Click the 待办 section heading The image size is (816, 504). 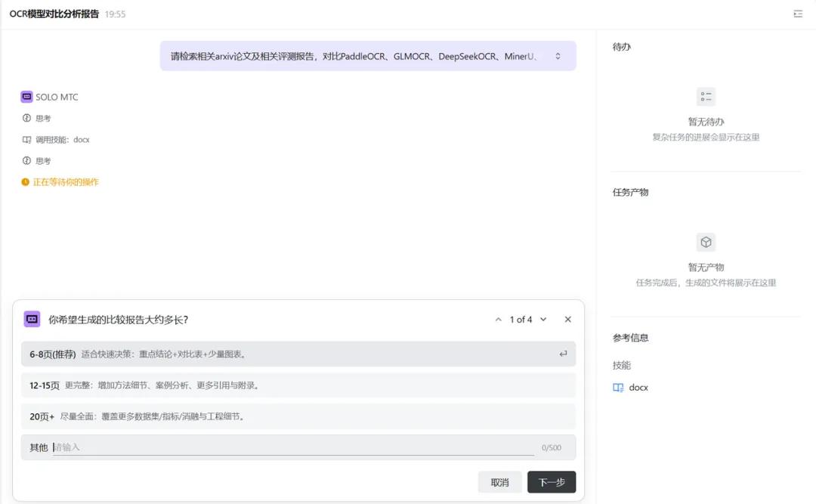tap(621, 47)
